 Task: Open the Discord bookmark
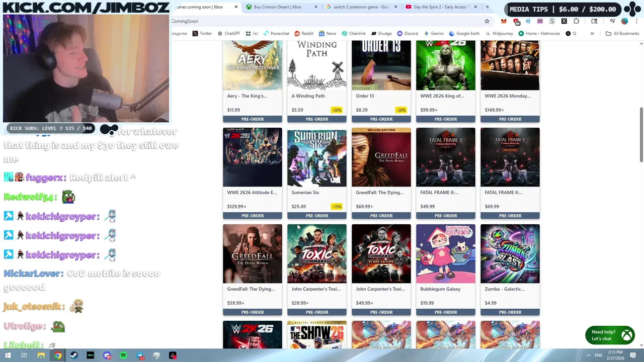[x=408, y=34]
